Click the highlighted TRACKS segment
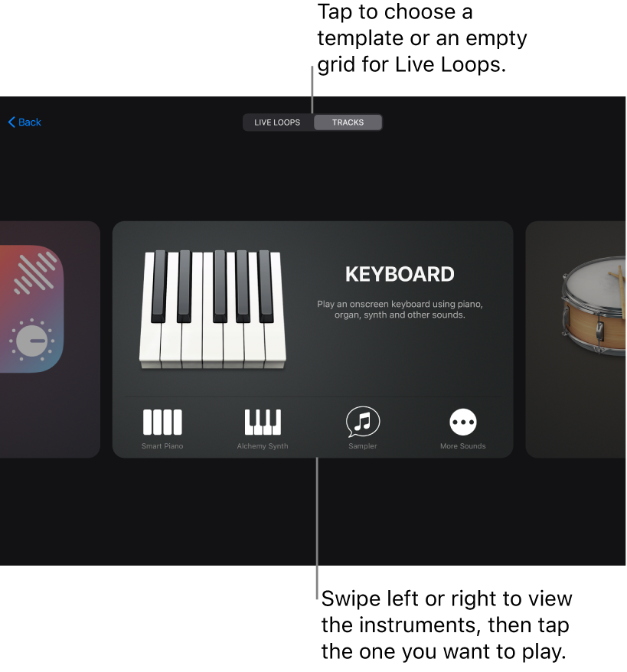 [x=348, y=122]
